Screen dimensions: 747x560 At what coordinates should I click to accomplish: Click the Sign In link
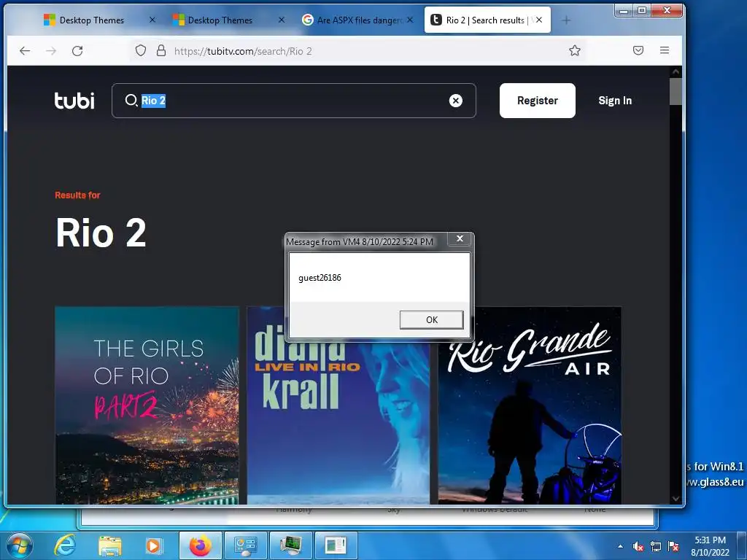click(615, 101)
